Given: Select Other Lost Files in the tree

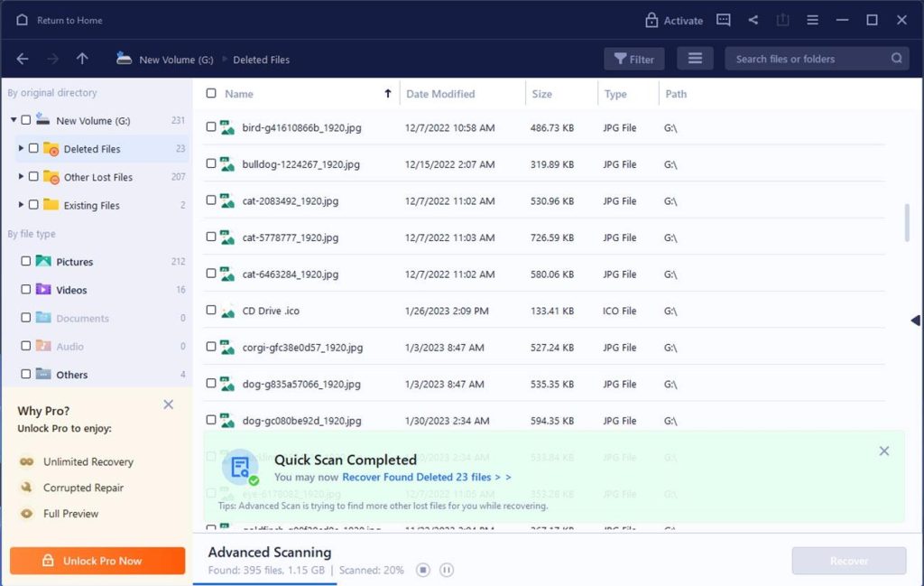Looking at the screenshot, I should point(97,178).
